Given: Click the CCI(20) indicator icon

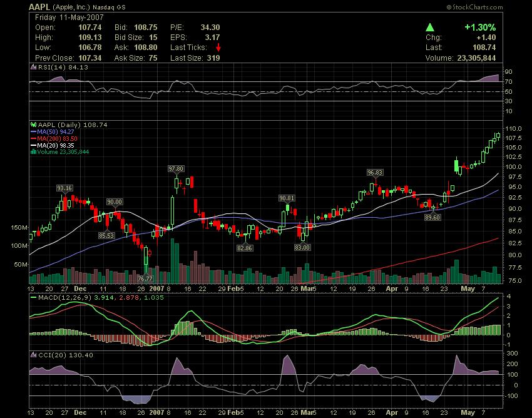Looking at the screenshot, I should click(33, 355).
